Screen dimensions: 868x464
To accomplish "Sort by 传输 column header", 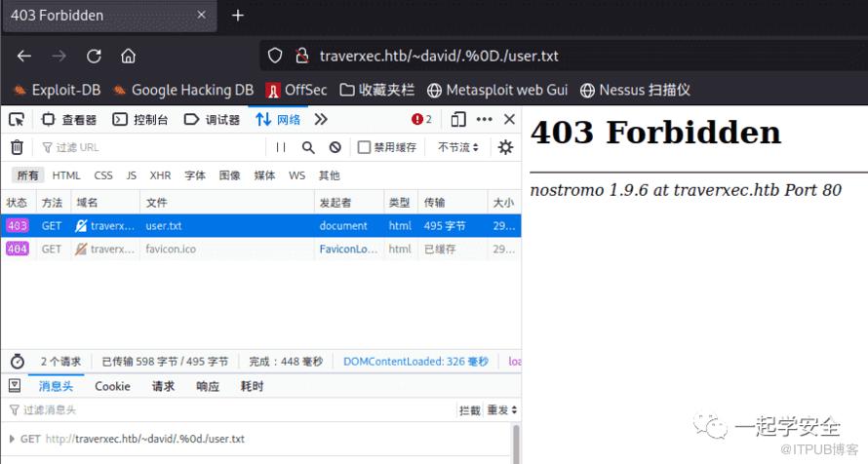I will [x=453, y=203].
